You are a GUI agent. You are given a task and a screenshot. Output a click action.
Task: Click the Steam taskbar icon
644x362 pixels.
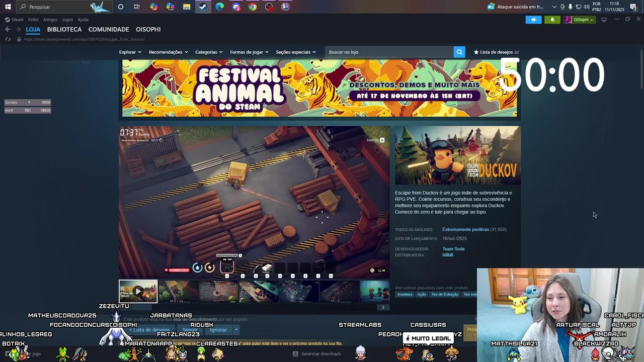coord(203,7)
